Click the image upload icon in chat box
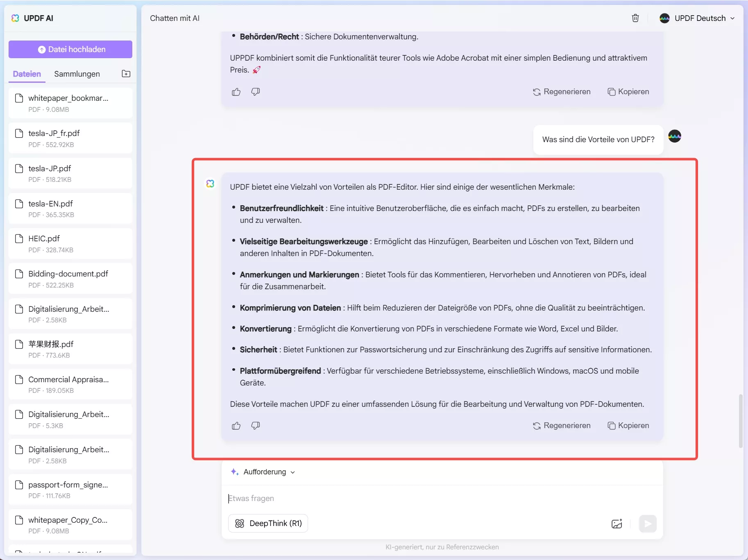The width and height of the screenshot is (748, 560). (x=617, y=524)
